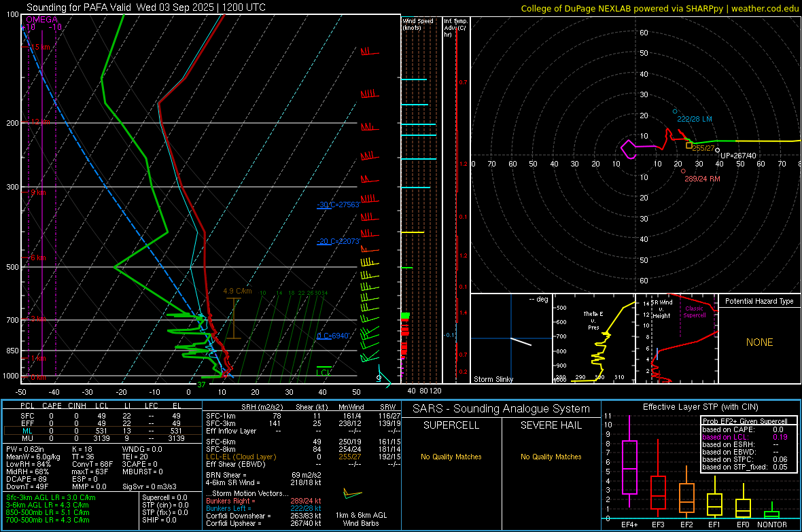Select the LCL-EL (Cloud Layer) row

[x=303, y=457]
